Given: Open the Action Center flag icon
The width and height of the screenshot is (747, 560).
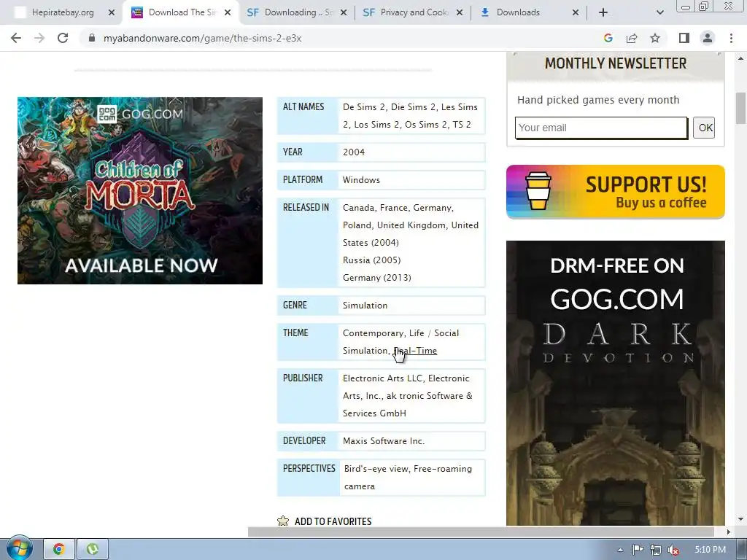Looking at the screenshot, I should point(638,550).
